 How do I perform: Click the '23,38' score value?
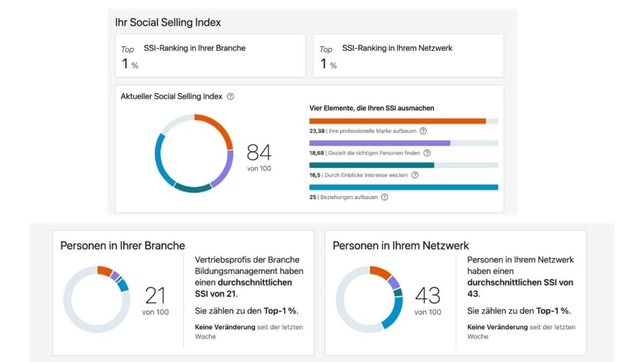pos(317,131)
